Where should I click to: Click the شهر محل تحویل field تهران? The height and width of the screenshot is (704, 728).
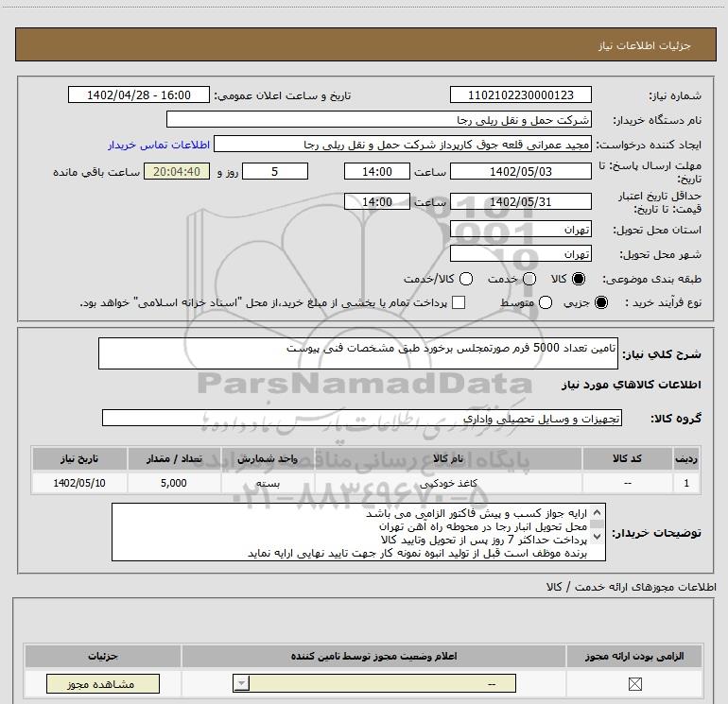pyautogui.click(x=520, y=254)
